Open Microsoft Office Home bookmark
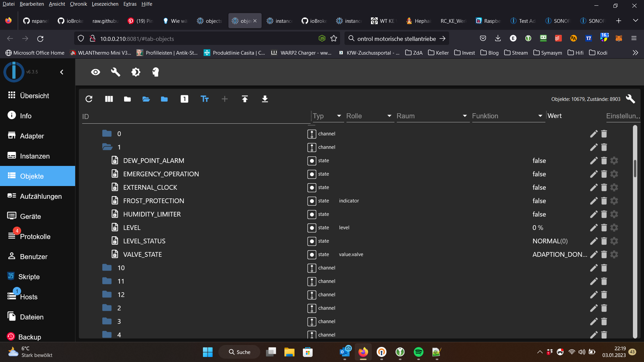The height and width of the screenshot is (362, 644). tap(35, 53)
